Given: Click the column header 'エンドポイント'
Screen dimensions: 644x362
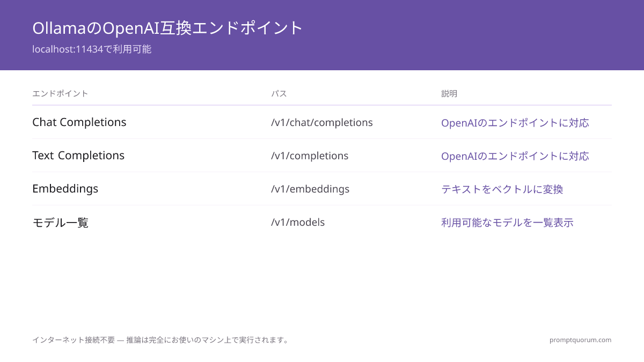Looking at the screenshot, I should click(60, 94).
